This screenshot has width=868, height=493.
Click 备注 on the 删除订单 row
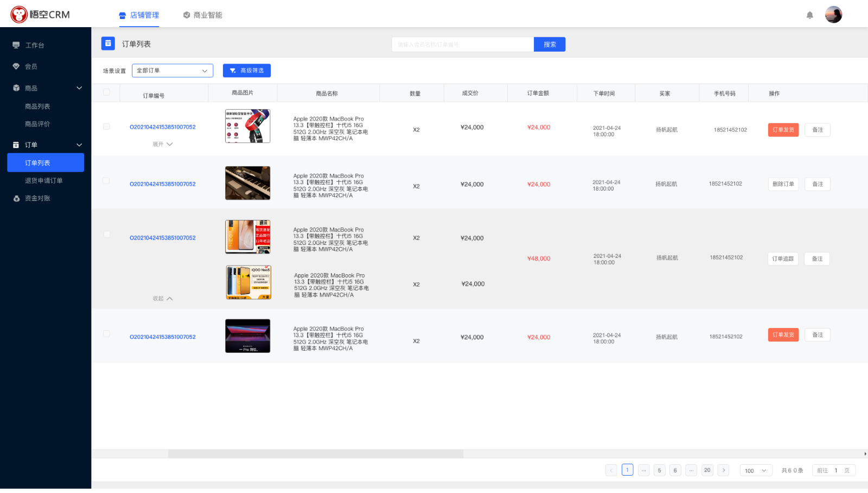(x=818, y=184)
